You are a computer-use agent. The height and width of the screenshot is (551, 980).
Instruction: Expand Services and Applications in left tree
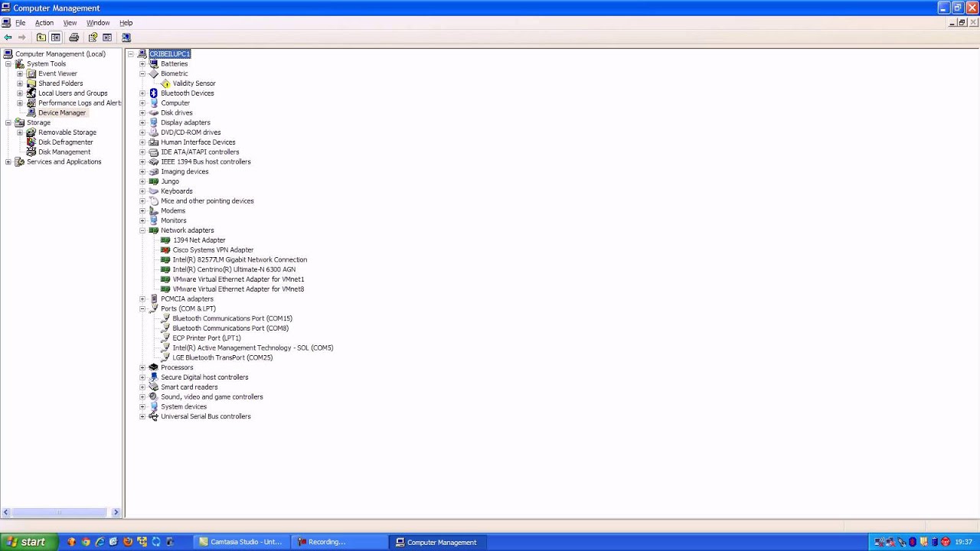pyautogui.click(x=8, y=162)
